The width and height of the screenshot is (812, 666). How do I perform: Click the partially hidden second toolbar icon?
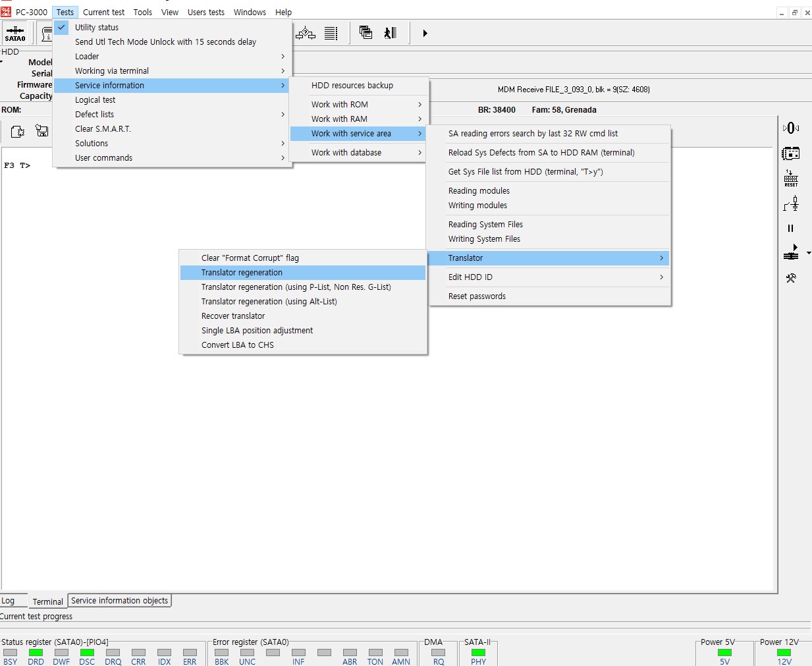coord(46,33)
